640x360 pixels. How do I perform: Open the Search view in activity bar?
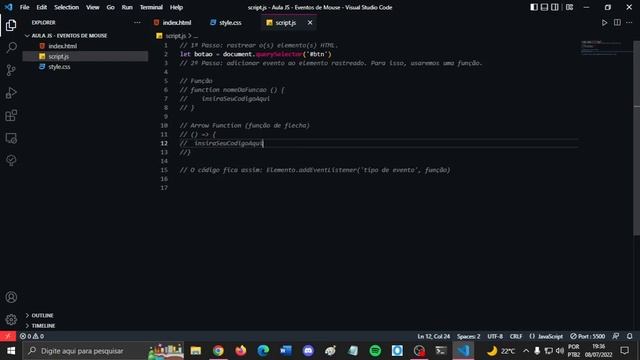tap(11, 47)
